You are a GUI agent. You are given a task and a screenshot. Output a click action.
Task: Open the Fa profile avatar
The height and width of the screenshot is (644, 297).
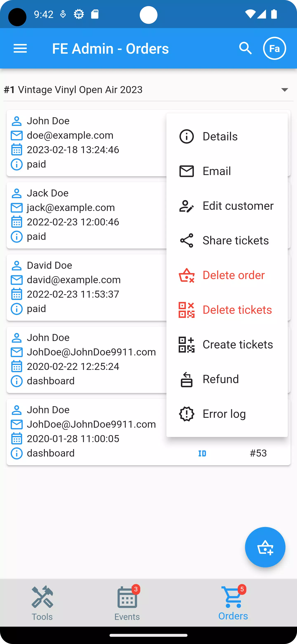(274, 49)
